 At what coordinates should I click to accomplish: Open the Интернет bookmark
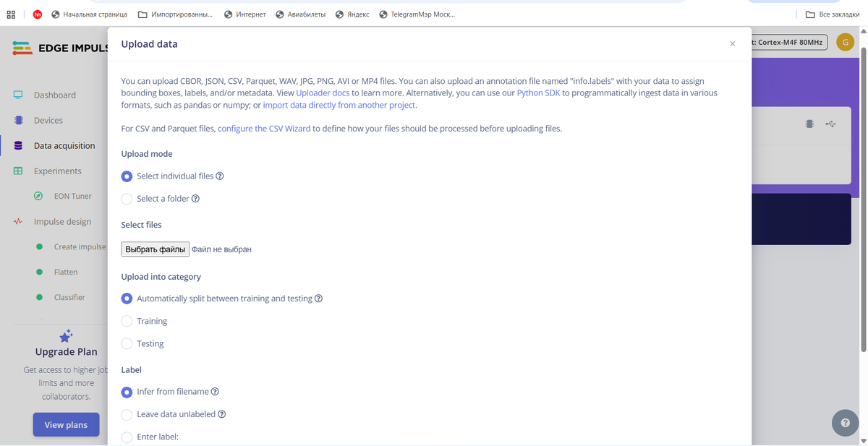tap(245, 14)
